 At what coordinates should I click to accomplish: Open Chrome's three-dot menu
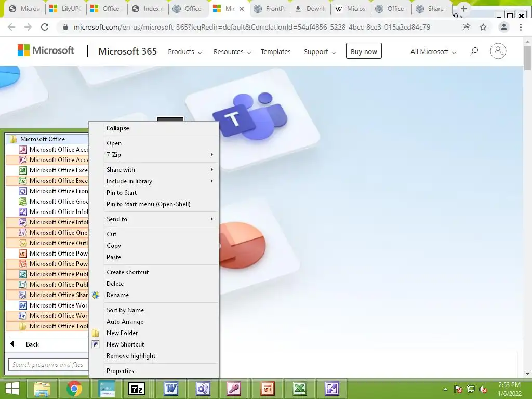pos(521,27)
